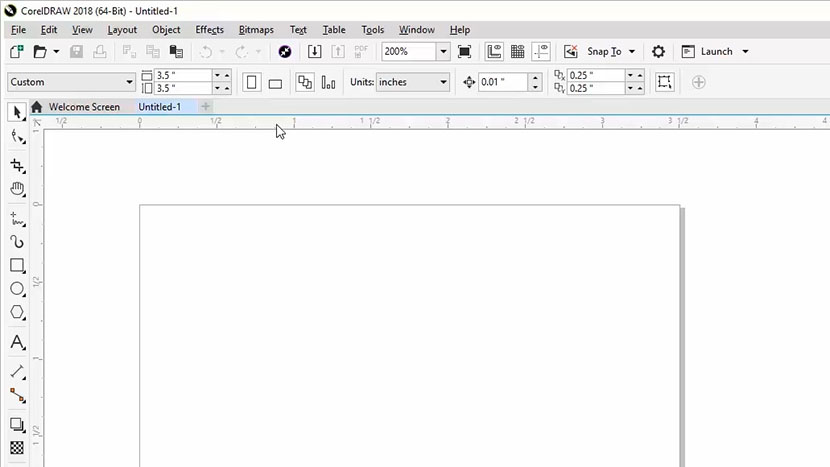Toggle Show Rulers button
Screen dimensions: 830x467
click(494, 52)
